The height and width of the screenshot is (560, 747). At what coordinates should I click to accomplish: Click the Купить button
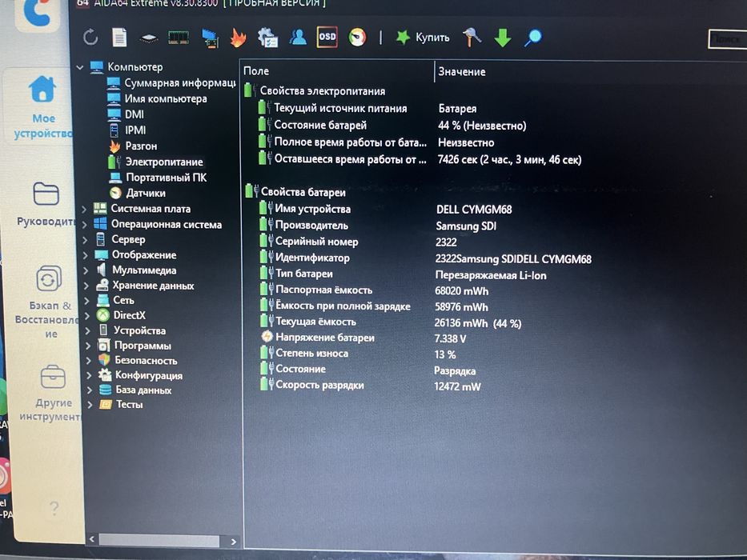pos(423,37)
